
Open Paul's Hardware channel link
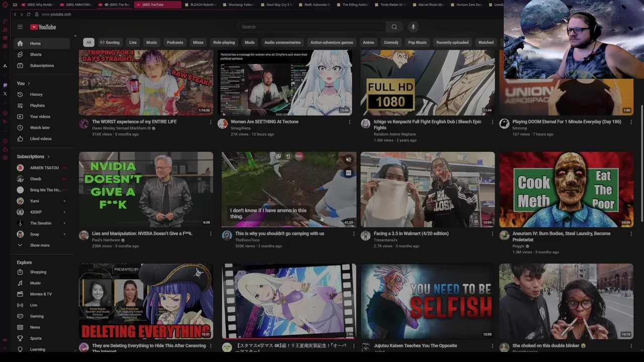coord(106,240)
